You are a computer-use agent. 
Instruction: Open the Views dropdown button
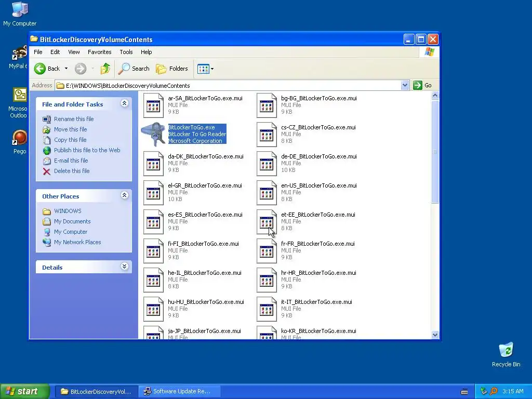click(206, 69)
